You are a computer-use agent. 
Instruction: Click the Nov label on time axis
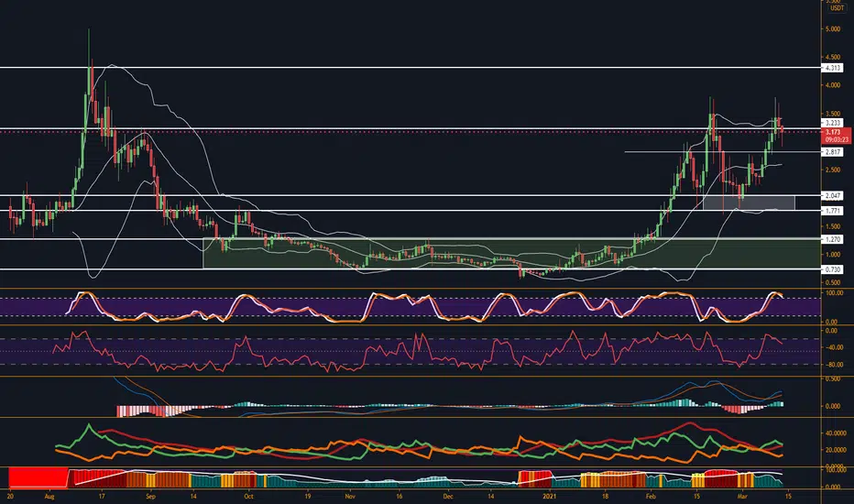(350, 497)
